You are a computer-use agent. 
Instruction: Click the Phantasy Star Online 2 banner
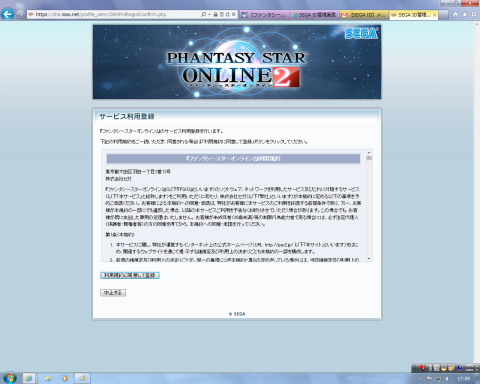coord(237,62)
